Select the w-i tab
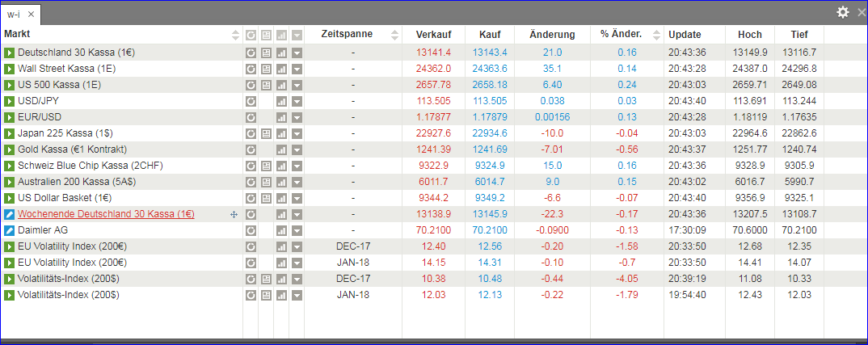868x345 pixels. (14, 14)
